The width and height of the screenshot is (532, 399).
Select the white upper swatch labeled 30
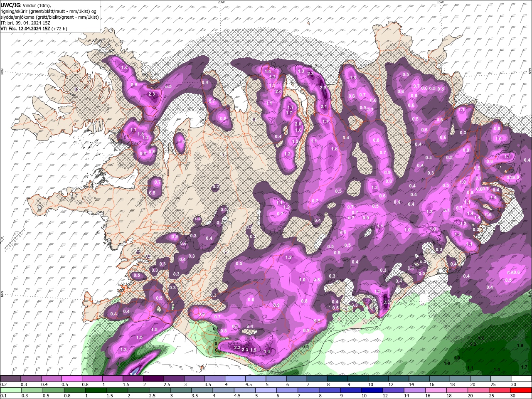pyautogui.click(x=522, y=379)
